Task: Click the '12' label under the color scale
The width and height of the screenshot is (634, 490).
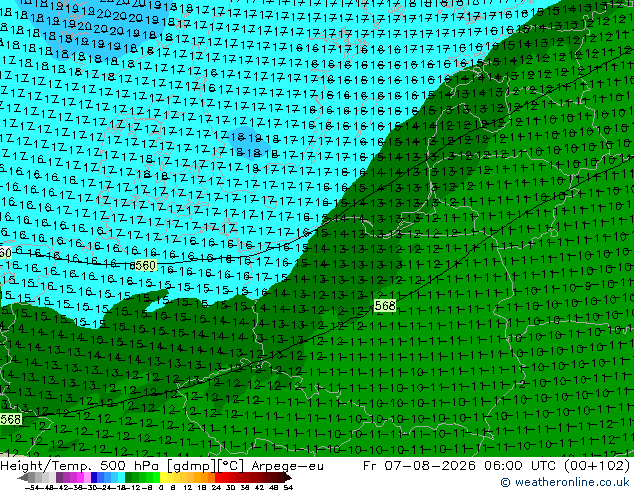Action: (x=188, y=488)
